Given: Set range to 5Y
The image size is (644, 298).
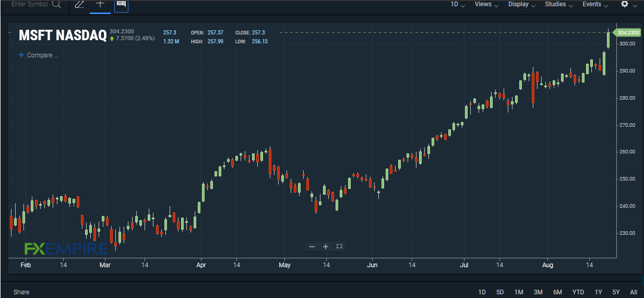Looking at the screenshot, I should [x=616, y=292].
